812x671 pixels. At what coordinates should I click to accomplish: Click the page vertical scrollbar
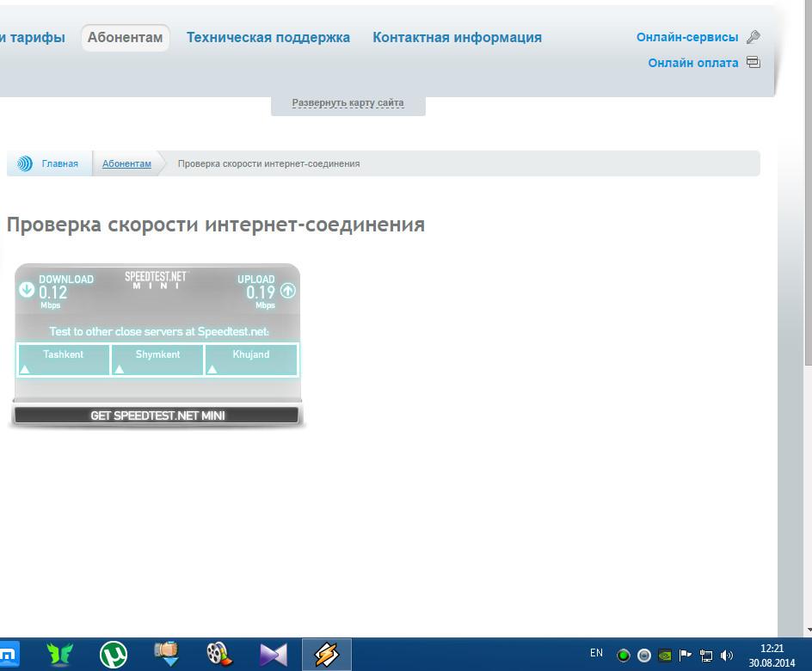(x=808, y=182)
